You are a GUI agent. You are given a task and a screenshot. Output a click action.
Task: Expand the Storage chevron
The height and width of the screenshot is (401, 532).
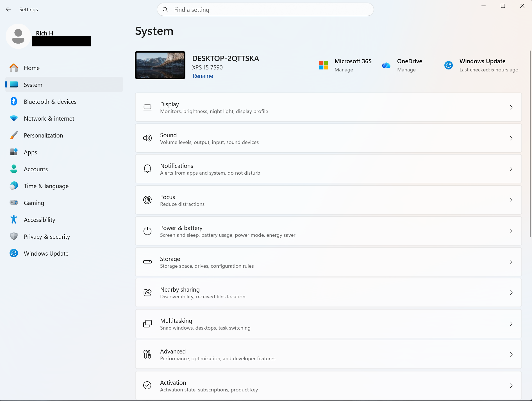pyautogui.click(x=511, y=262)
